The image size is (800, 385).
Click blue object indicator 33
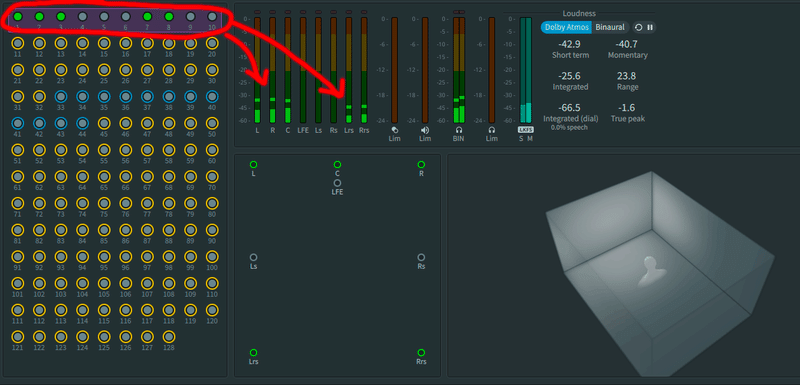coord(61,96)
